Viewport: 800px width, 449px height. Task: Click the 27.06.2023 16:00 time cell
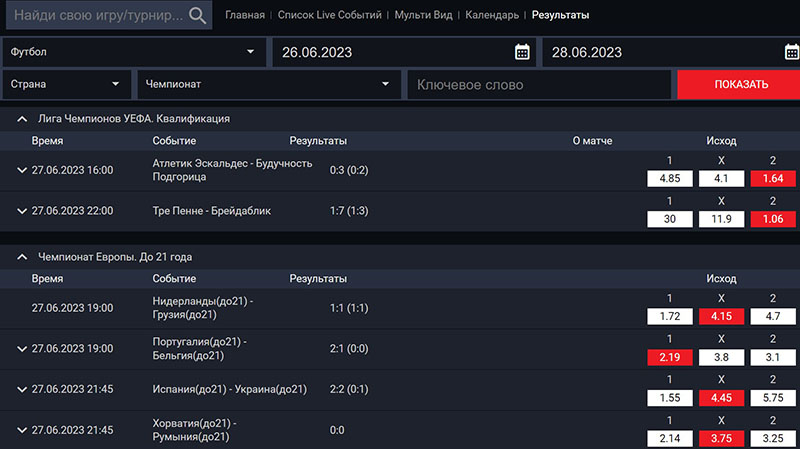[72, 170]
